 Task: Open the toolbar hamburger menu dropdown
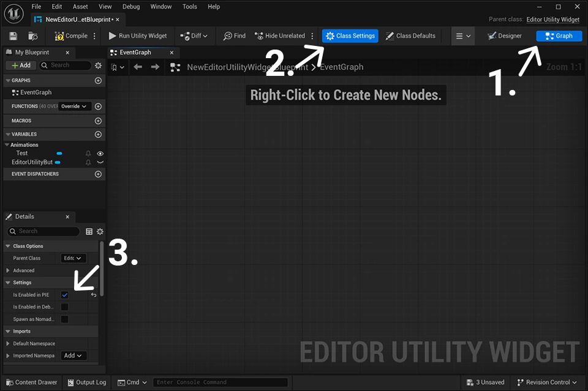463,36
